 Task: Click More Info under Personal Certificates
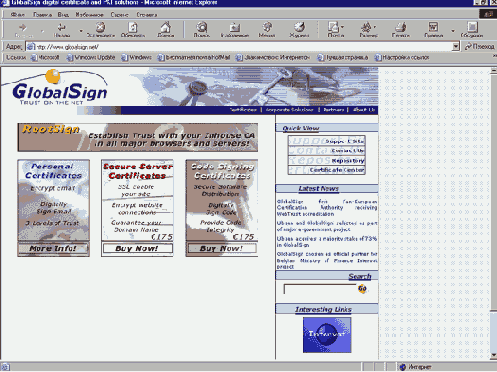click(53, 248)
